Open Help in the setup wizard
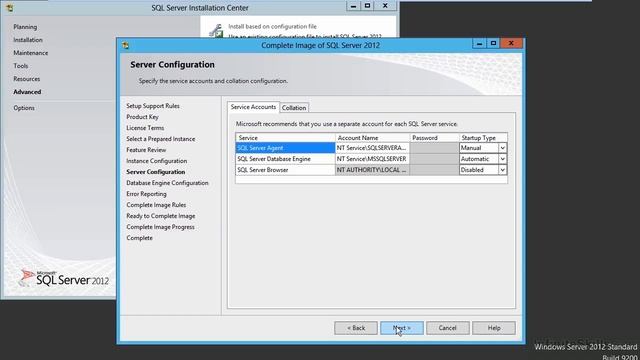The height and width of the screenshot is (360, 640). 493,328
